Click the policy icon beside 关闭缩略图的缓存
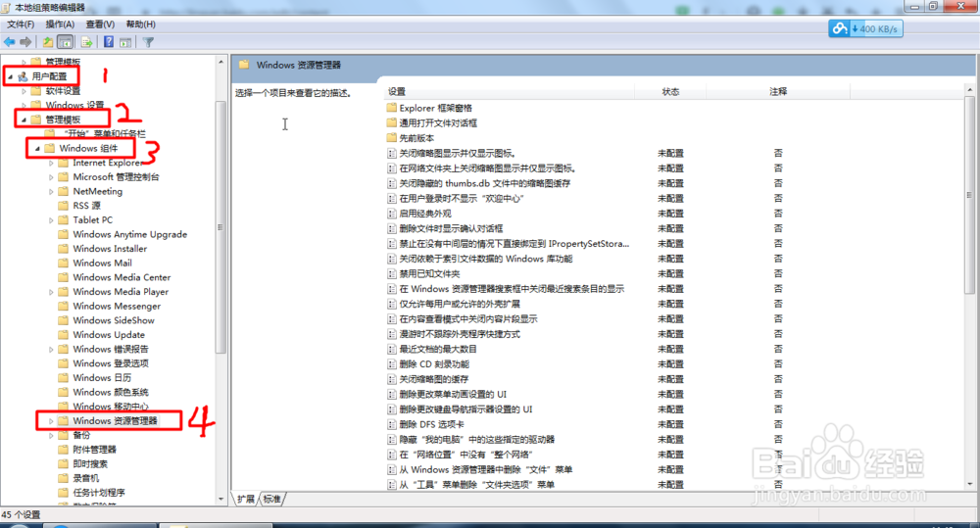The image size is (980, 528). click(x=392, y=379)
